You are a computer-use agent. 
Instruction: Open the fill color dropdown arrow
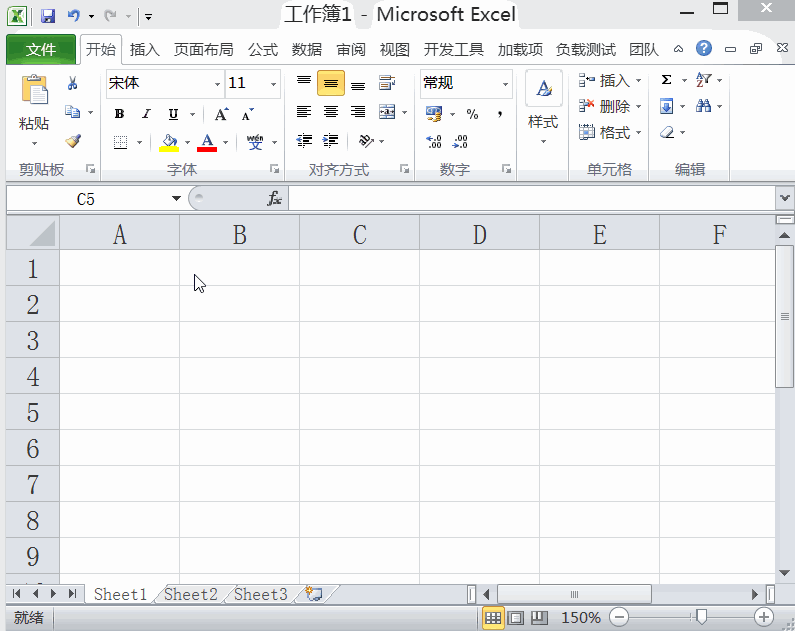pos(187,142)
